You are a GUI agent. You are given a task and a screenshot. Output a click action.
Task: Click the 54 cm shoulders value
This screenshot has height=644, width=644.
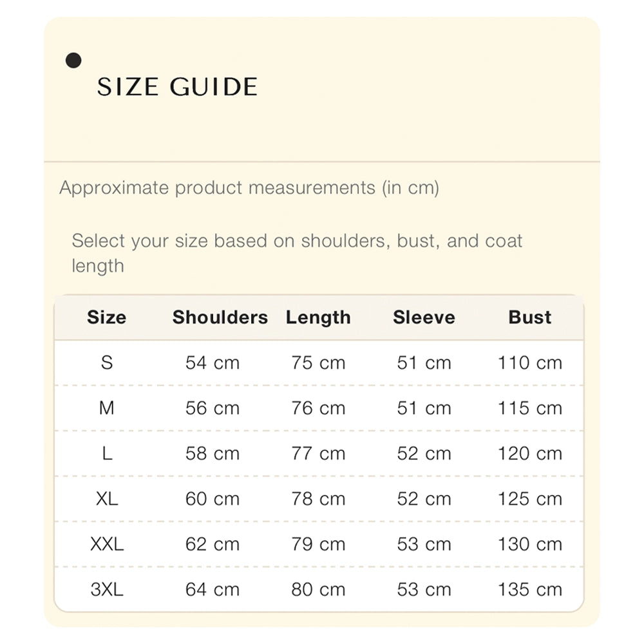pyautogui.click(x=213, y=363)
